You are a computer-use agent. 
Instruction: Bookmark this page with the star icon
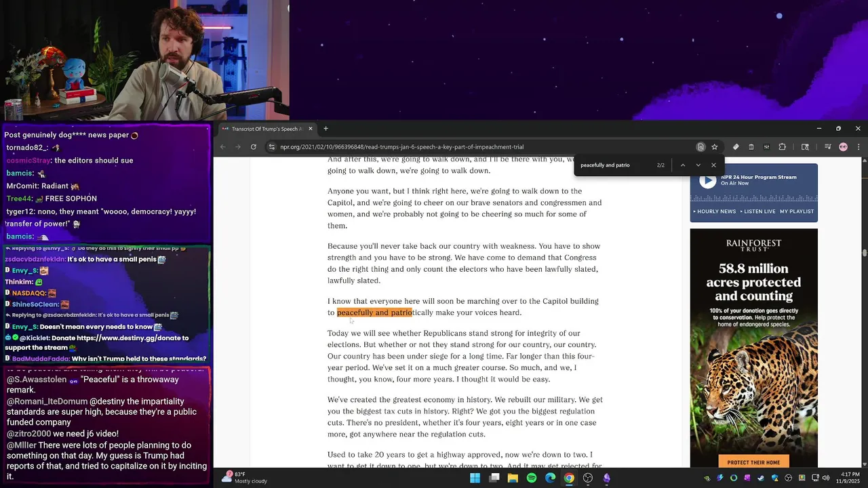tap(714, 146)
